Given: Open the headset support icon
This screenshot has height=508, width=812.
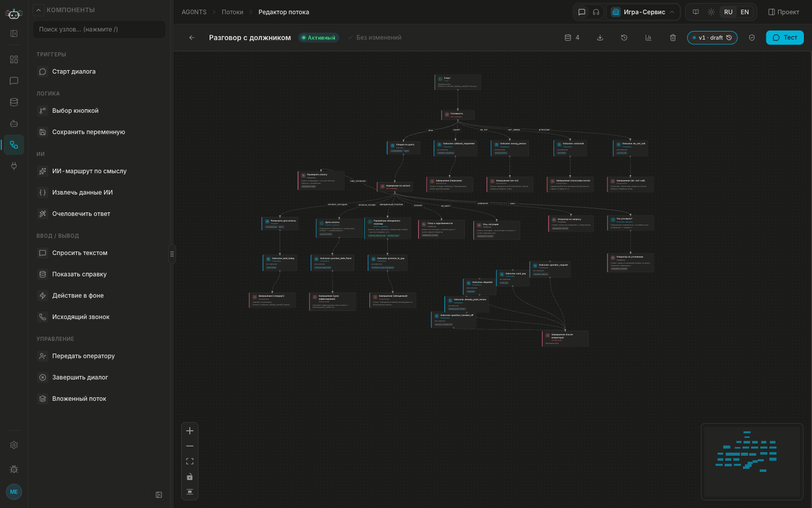Looking at the screenshot, I should (x=596, y=12).
